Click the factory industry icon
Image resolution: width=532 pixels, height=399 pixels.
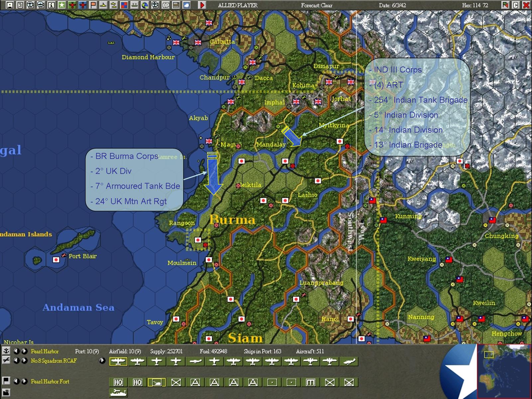pos(6,392)
